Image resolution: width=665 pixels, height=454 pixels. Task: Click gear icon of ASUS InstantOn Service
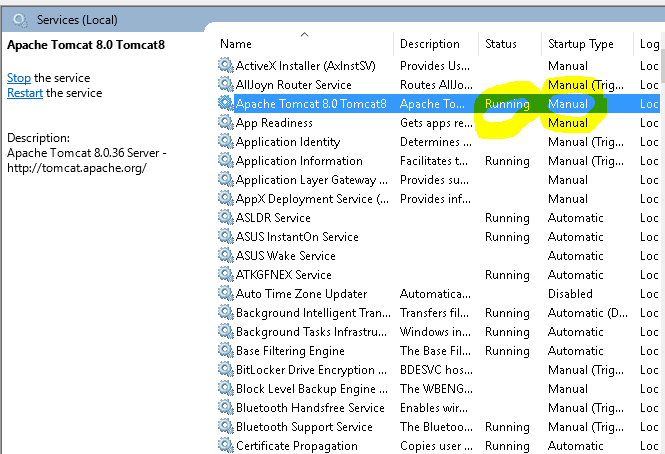pyautogui.click(x=226, y=237)
